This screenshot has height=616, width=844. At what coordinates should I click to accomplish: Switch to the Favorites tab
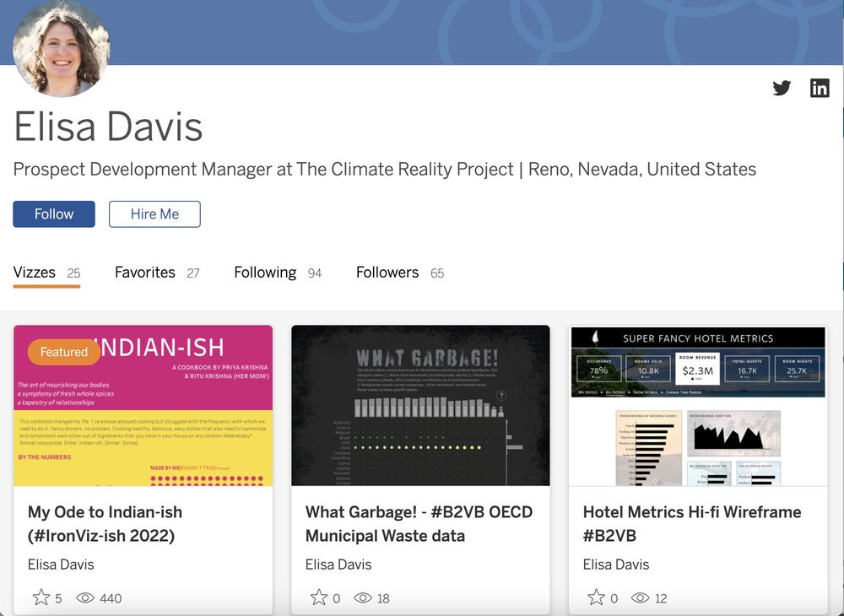157,273
